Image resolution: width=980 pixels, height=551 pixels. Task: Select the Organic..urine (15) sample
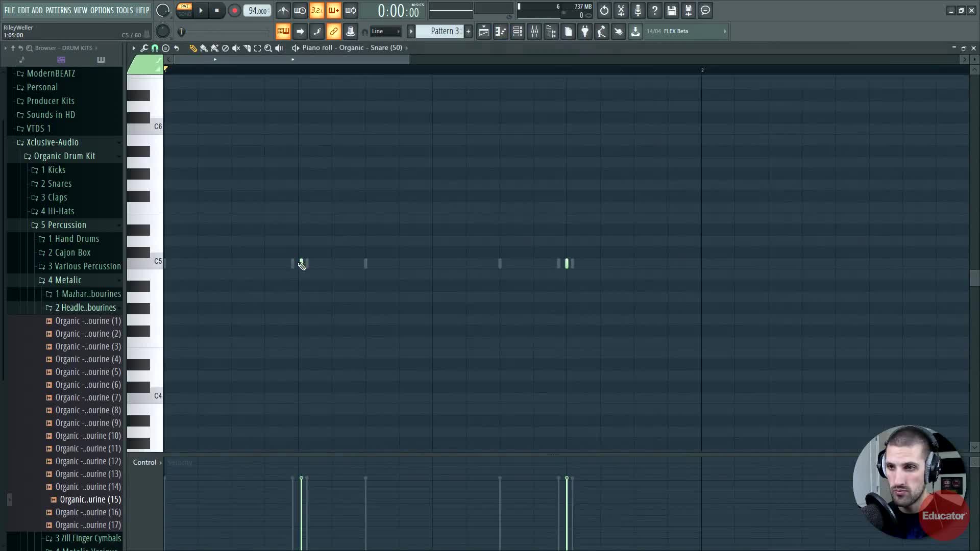(x=90, y=499)
